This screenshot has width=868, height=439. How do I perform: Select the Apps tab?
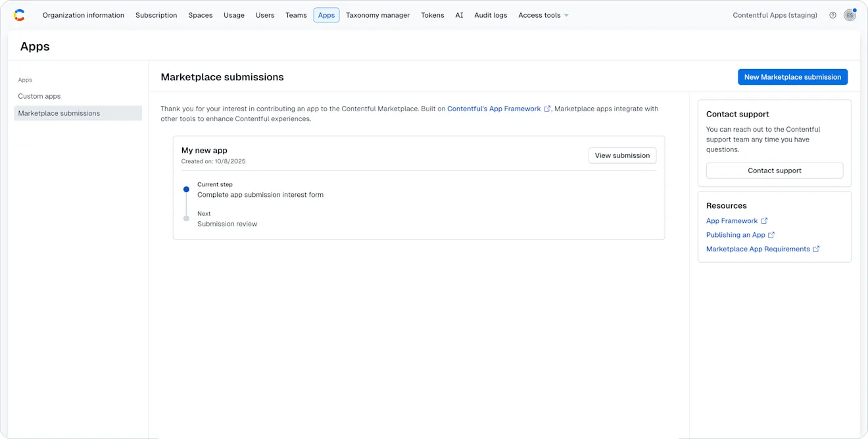[326, 15]
